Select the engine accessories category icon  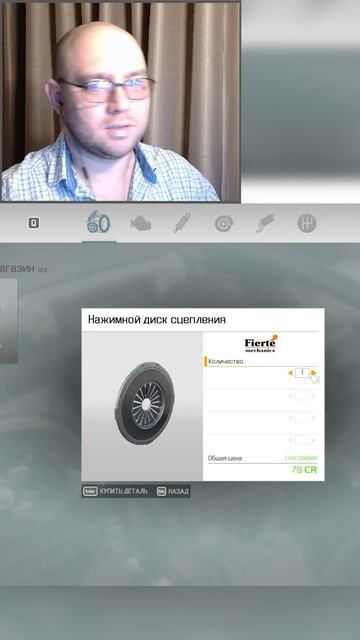[98, 223]
